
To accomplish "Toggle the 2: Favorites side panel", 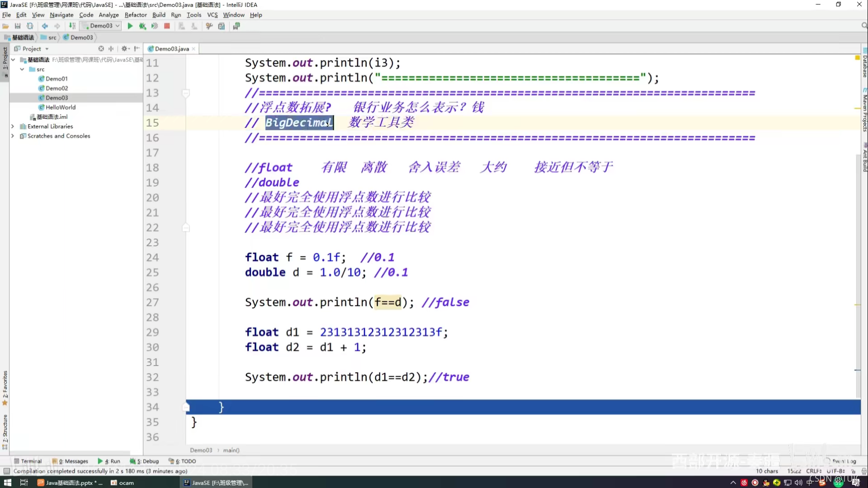I will click(5, 388).
